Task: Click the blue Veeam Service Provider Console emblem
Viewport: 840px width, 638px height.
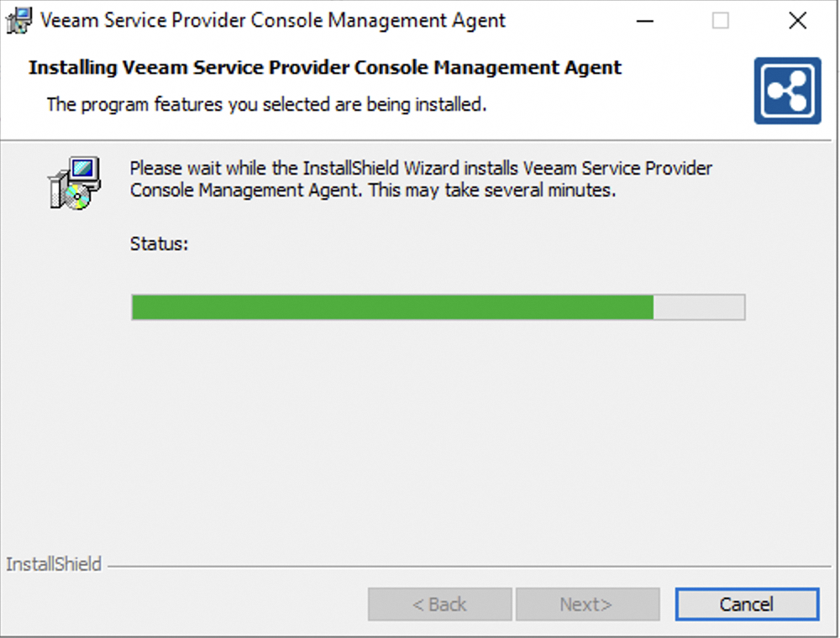Action: click(788, 90)
